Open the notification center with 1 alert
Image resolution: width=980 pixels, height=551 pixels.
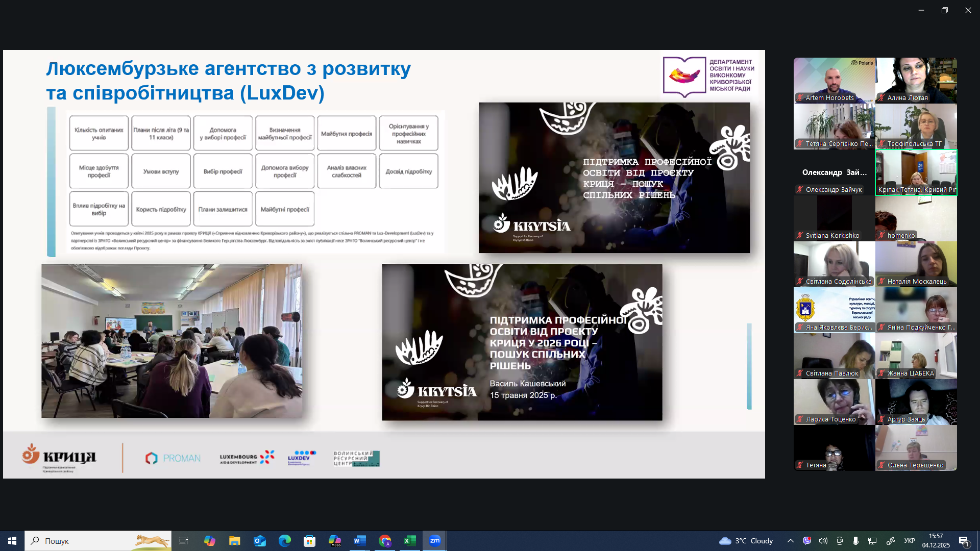[x=964, y=541]
